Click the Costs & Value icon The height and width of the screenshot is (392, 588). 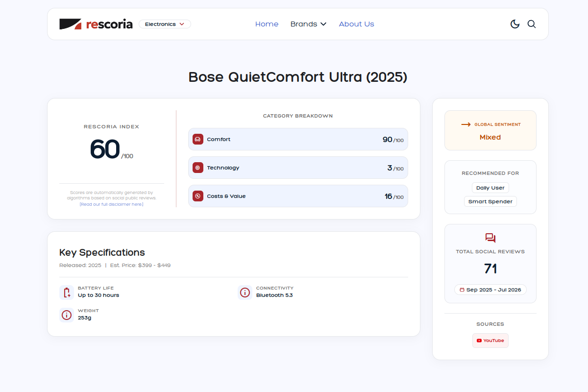tap(198, 196)
